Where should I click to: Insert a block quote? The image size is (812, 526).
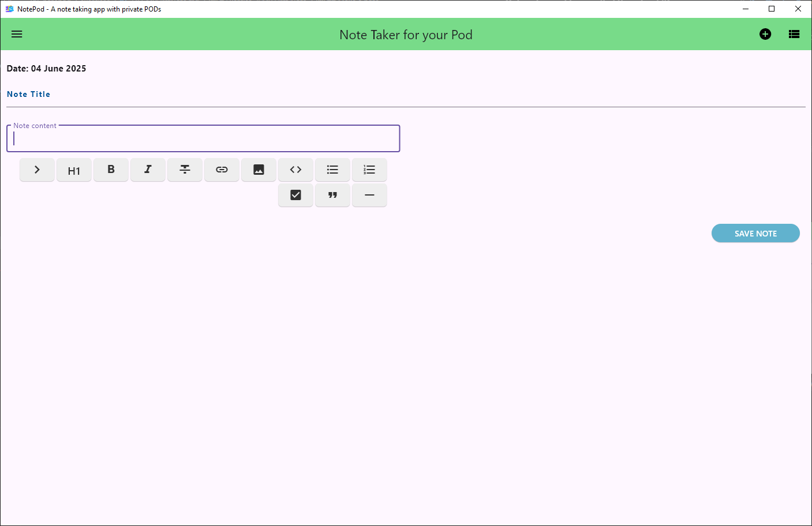(332, 195)
